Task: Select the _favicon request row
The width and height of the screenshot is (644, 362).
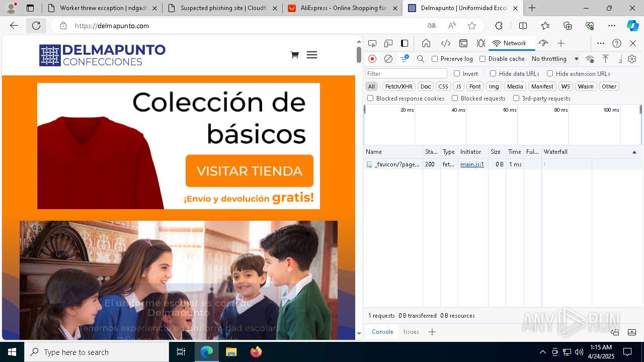Action: pos(503,164)
